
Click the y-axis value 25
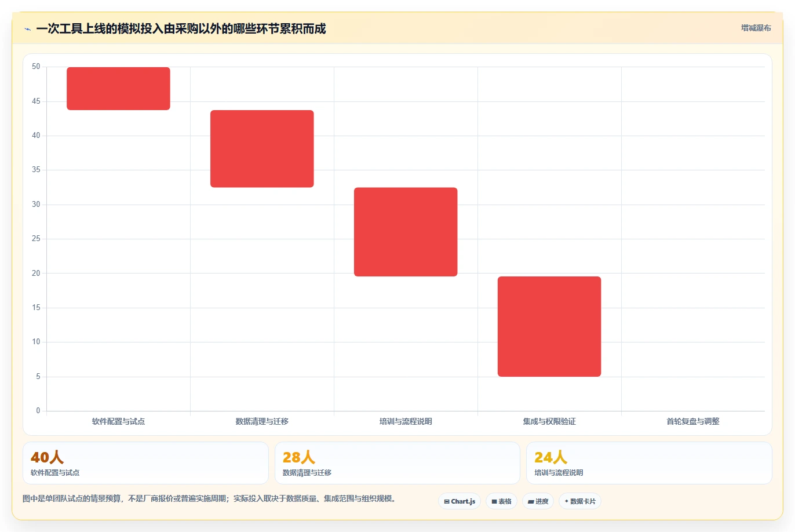tap(36, 239)
